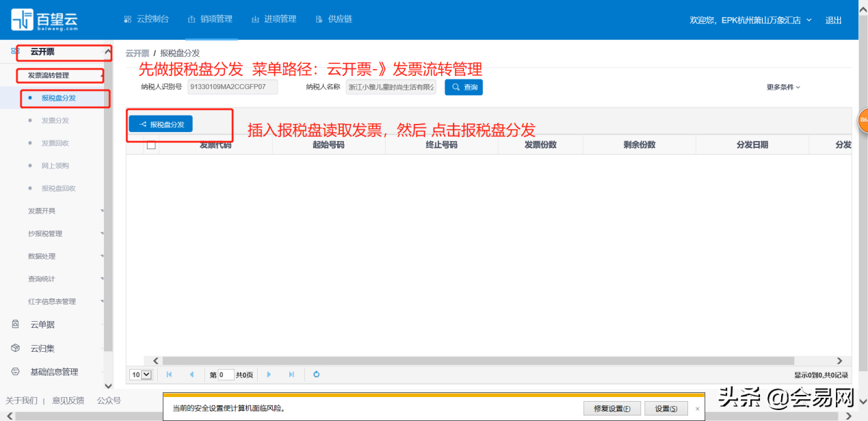Click the 云开票 envelope icon in sidebar

pos(15,51)
